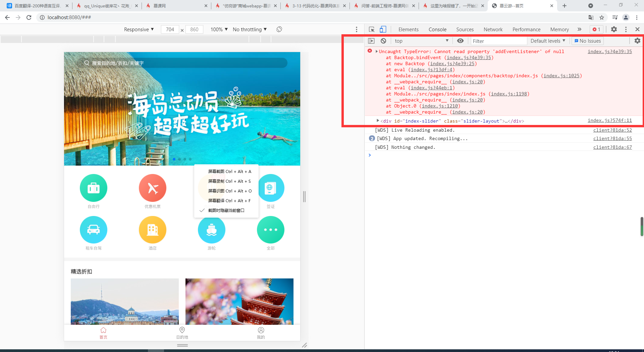Image resolution: width=644 pixels, height=352 pixels.
Task: Click the red error count badge
Action: coord(597,30)
